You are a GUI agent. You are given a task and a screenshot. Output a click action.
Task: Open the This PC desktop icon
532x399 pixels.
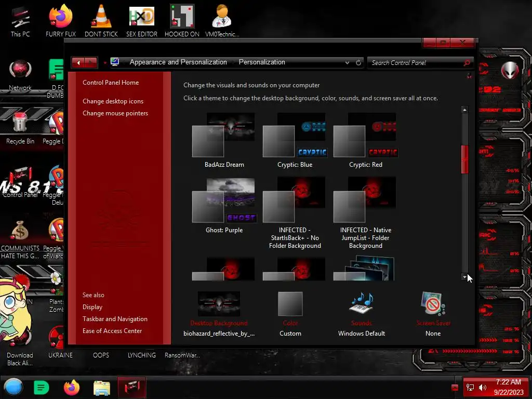tap(20, 21)
